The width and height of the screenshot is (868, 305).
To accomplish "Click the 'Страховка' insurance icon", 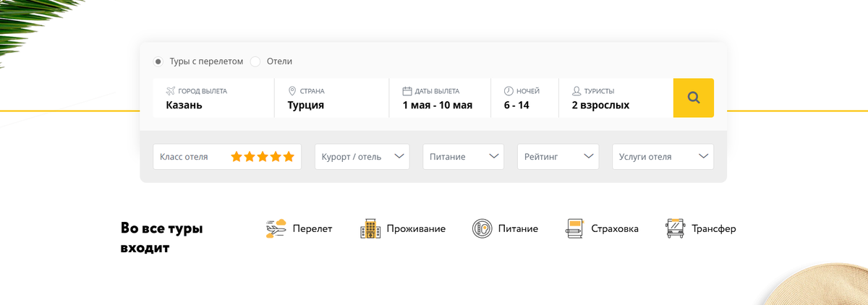I will pos(574,228).
